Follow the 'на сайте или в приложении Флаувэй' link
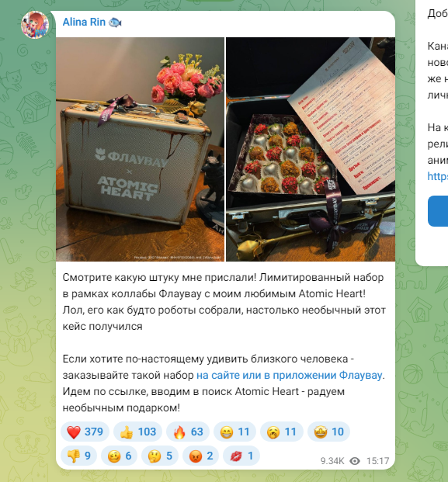Viewport: 448px width, 482px height. pos(289,376)
